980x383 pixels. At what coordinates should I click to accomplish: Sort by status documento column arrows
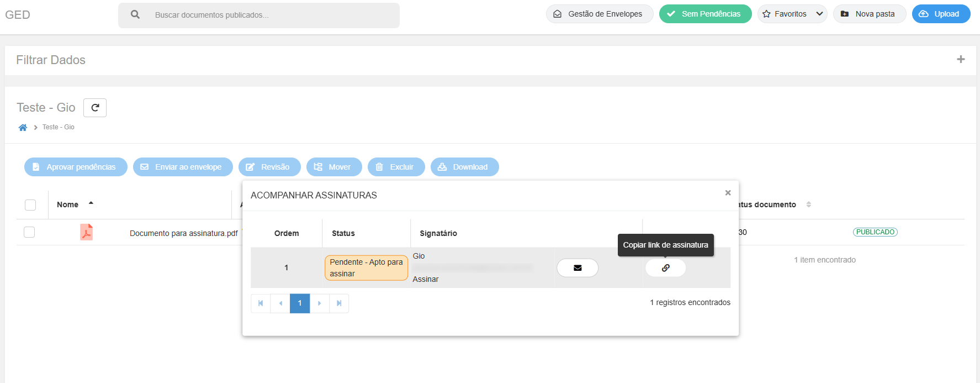(809, 204)
